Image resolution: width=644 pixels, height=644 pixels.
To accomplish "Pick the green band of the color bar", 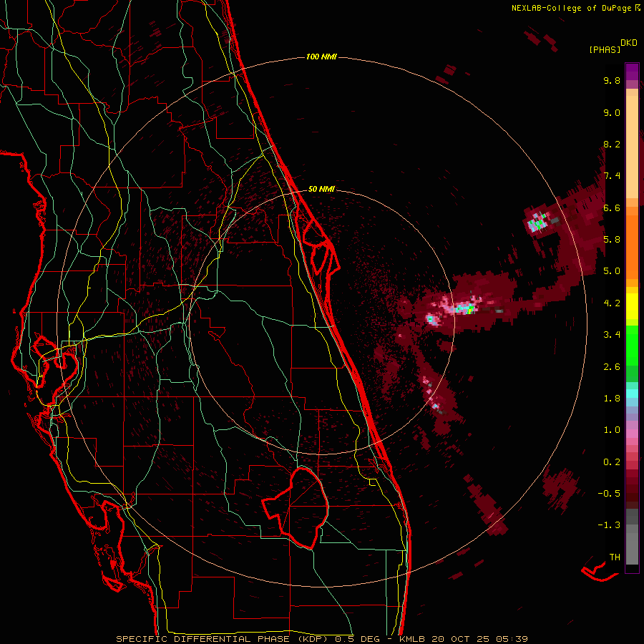I will (x=632, y=345).
